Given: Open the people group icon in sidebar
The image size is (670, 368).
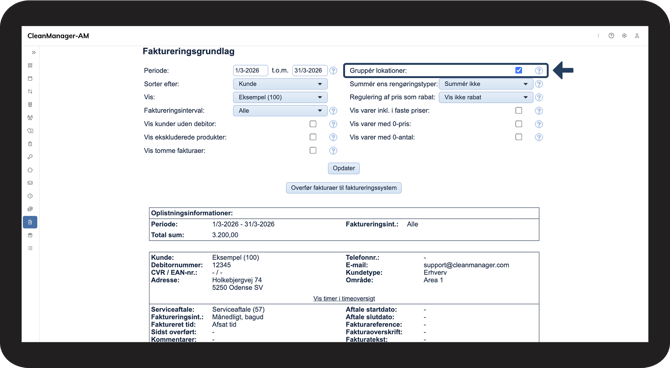Looking at the screenshot, I should (30, 118).
